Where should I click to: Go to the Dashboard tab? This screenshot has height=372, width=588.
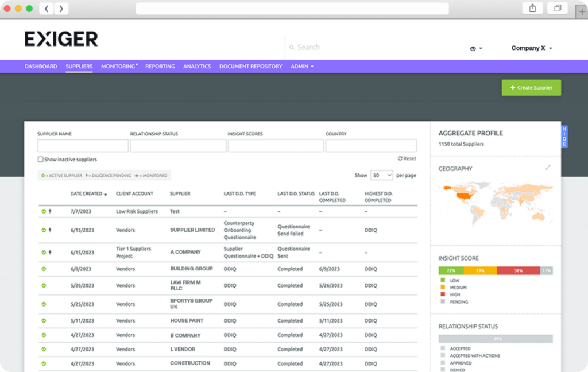coord(41,67)
